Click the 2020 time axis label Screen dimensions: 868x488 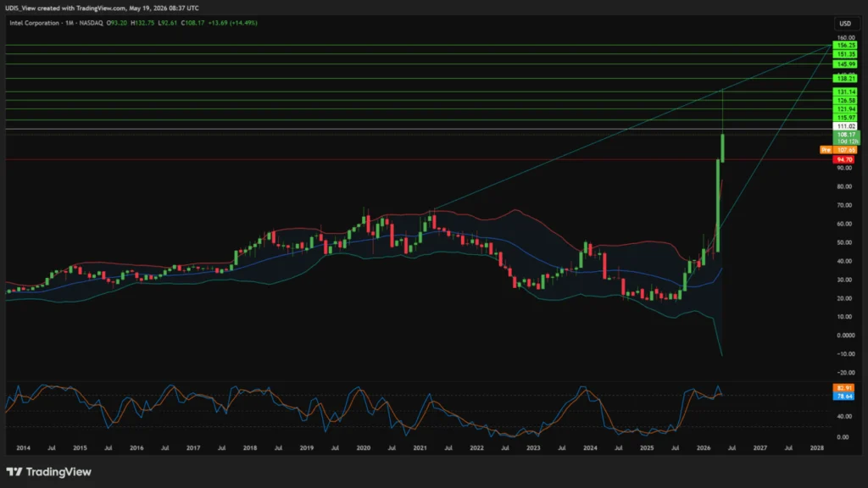[363, 447]
